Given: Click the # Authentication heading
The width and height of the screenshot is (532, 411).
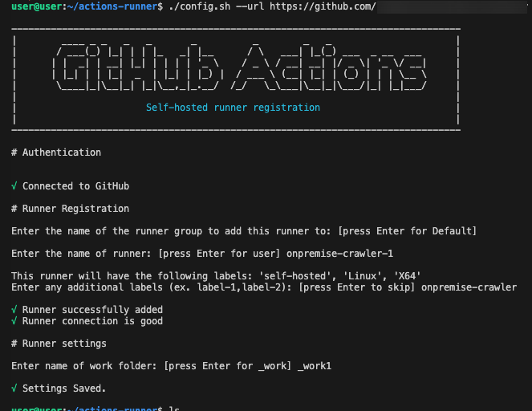Looking at the screenshot, I should [x=56, y=153].
